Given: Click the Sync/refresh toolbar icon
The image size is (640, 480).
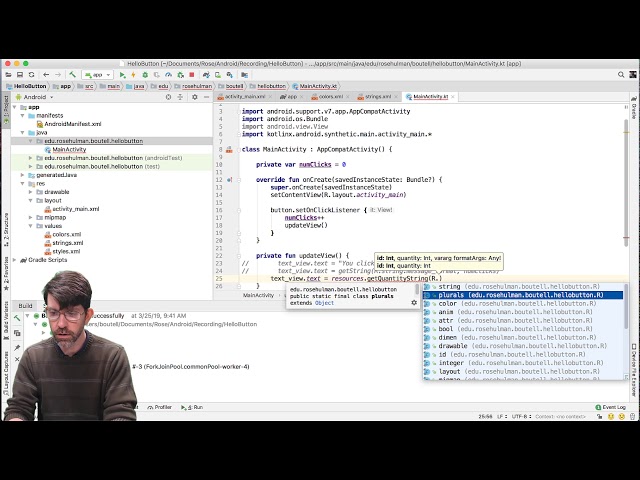Looking at the screenshot, I should pyautogui.click(x=31, y=75).
